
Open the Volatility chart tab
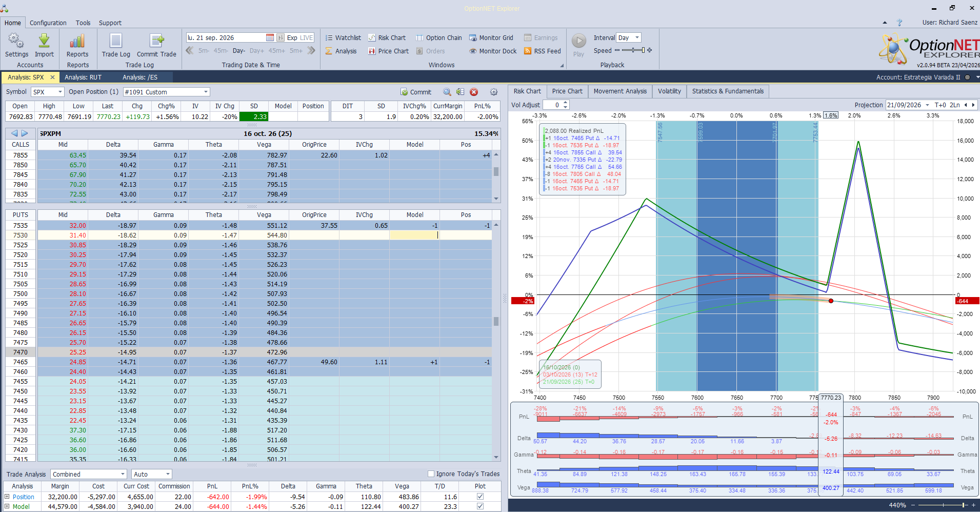pos(669,91)
